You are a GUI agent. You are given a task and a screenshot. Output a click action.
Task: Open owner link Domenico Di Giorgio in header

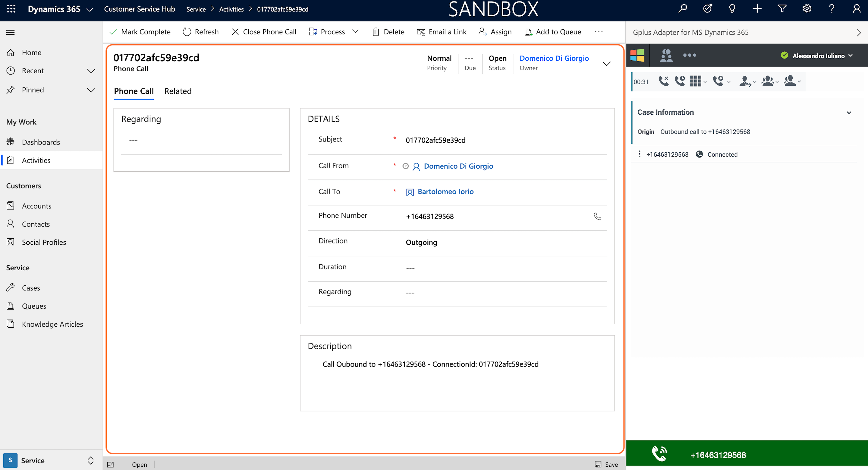pos(554,58)
